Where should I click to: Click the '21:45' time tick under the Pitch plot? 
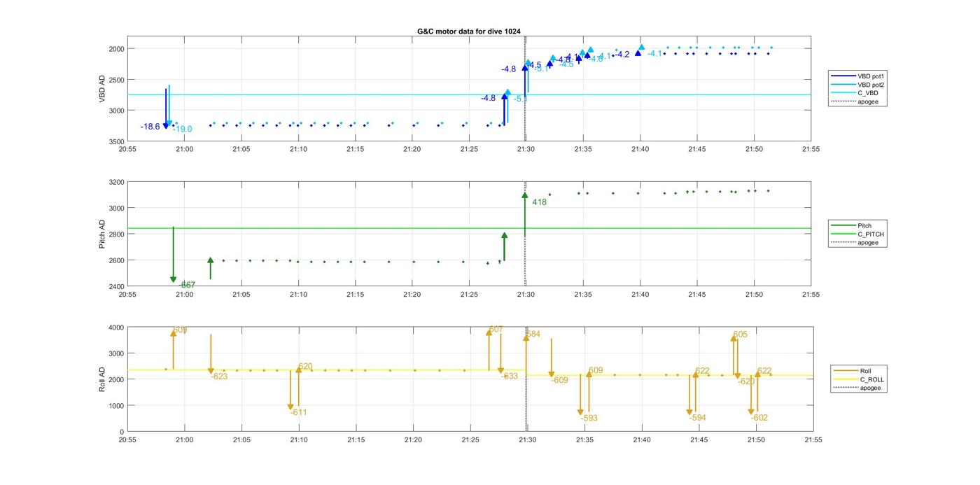696,295
